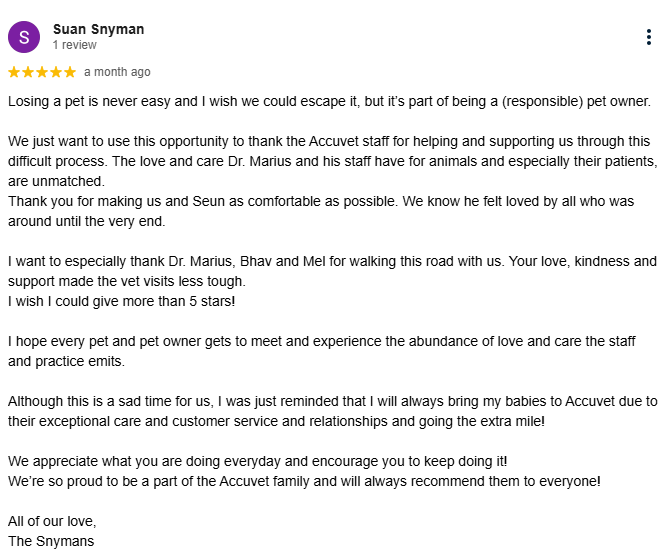Click the third gold star

click(42, 72)
